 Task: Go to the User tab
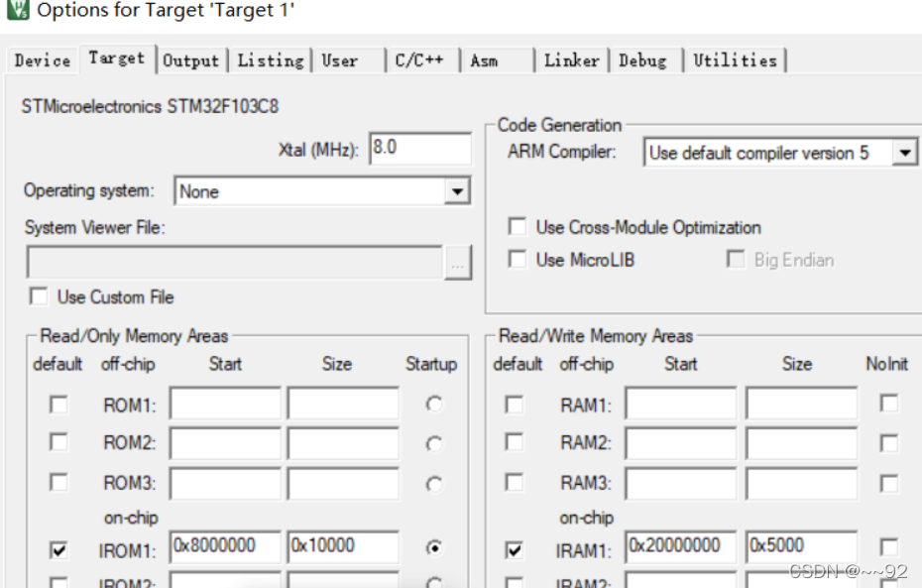click(349, 59)
